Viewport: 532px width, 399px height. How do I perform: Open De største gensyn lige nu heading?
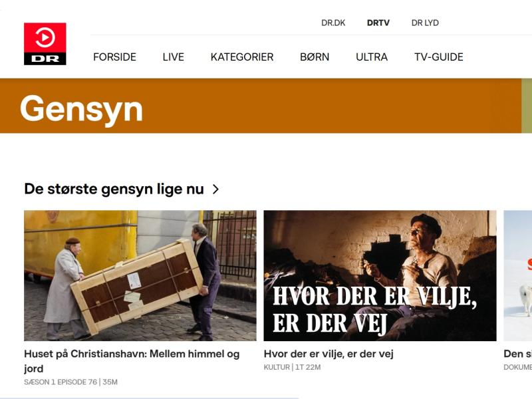click(114, 189)
